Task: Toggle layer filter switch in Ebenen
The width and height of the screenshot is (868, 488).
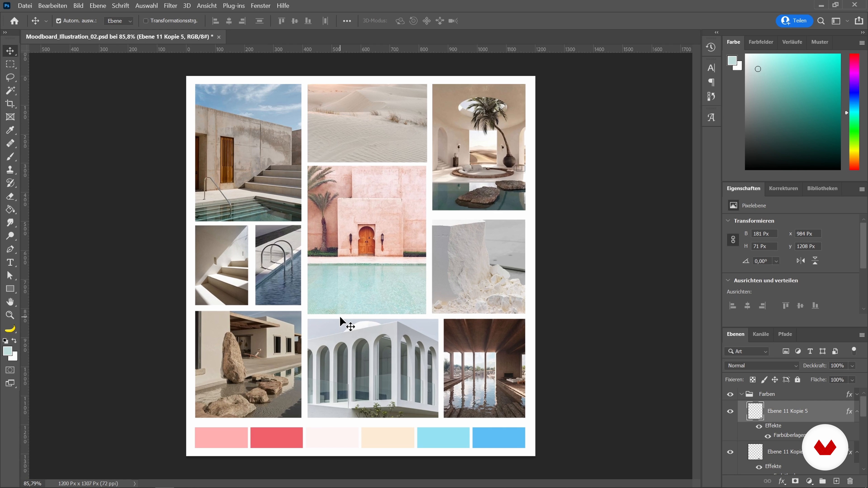Action: click(854, 351)
